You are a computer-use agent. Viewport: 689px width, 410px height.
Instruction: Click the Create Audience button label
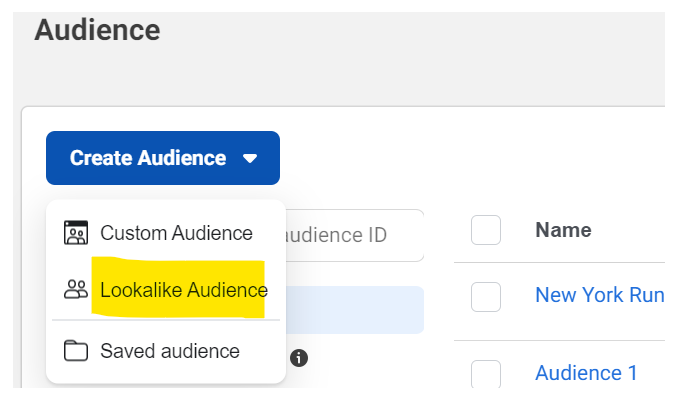point(148,158)
